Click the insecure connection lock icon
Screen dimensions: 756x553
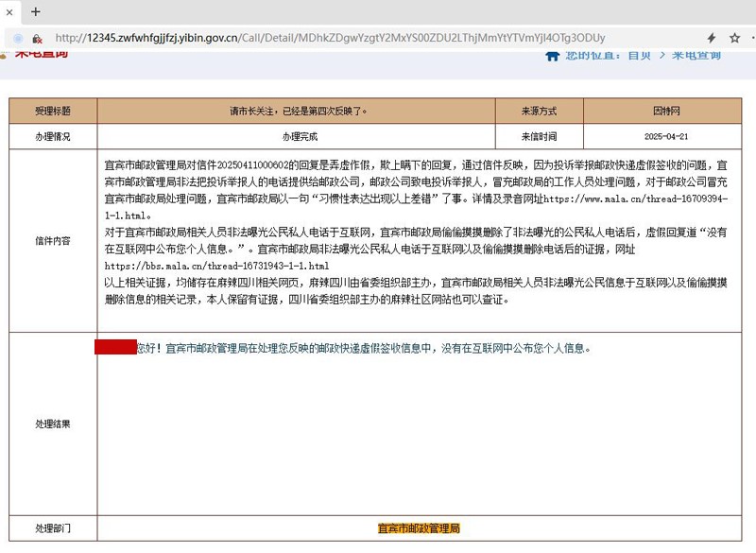point(37,39)
